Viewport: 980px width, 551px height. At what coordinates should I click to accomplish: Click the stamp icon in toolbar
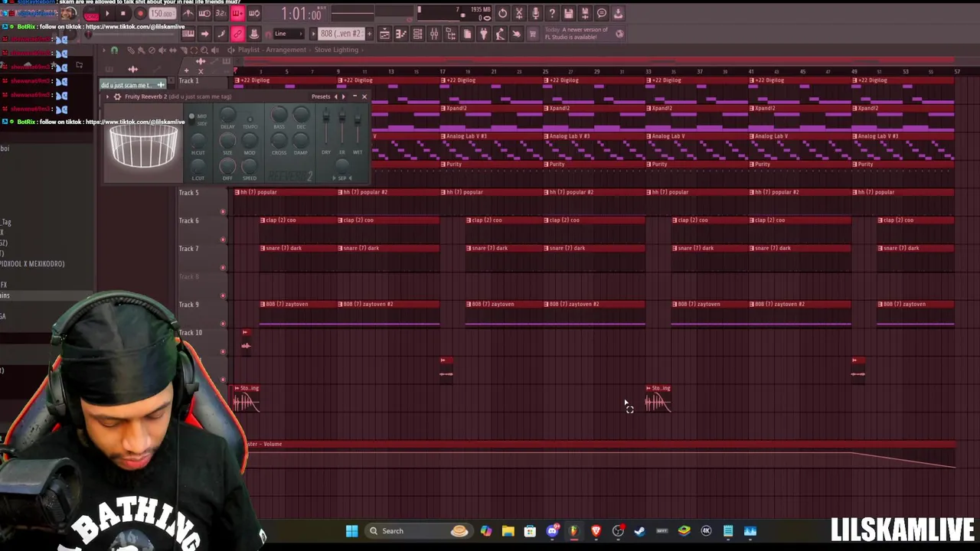[254, 34]
